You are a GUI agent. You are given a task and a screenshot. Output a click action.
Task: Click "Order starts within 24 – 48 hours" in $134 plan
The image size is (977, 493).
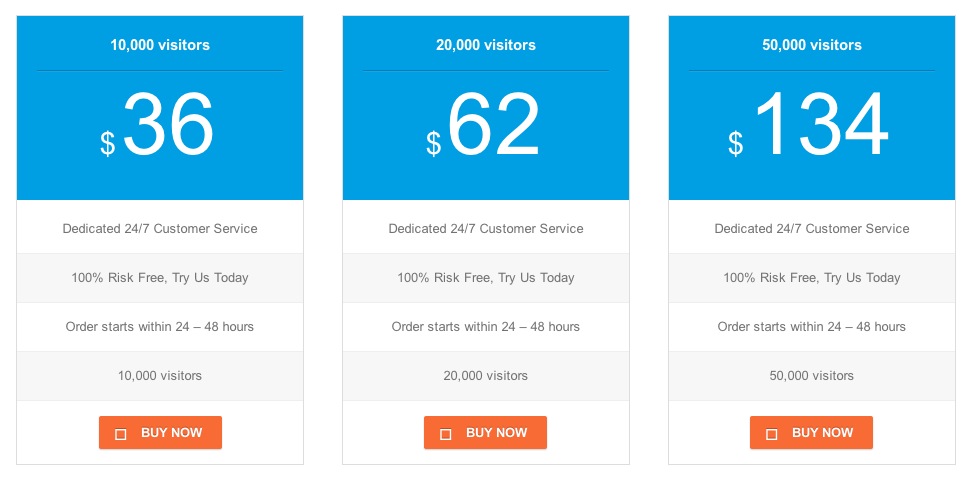[x=812, y=327]
